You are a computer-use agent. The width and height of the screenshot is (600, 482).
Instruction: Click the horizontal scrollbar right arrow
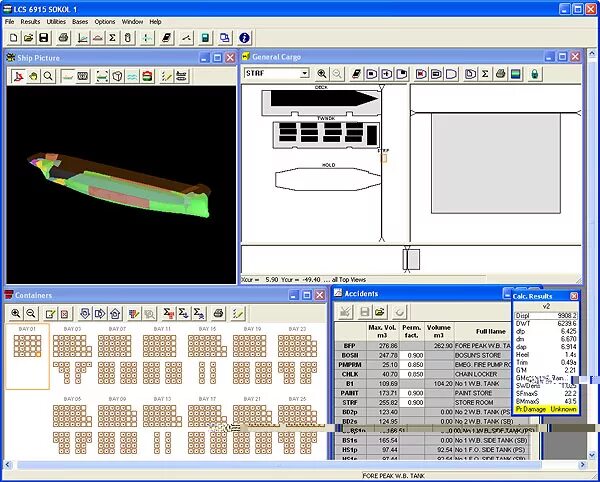(582, 465)
